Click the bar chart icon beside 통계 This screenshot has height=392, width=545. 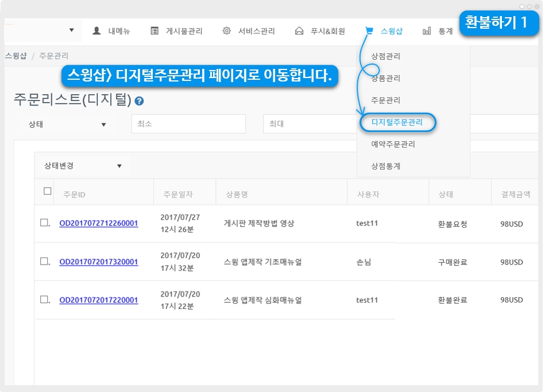point(427,31)
